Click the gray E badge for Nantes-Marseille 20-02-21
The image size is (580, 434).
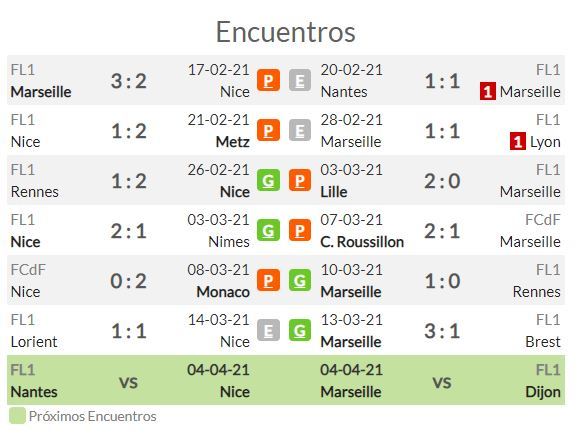pos(300,80)
